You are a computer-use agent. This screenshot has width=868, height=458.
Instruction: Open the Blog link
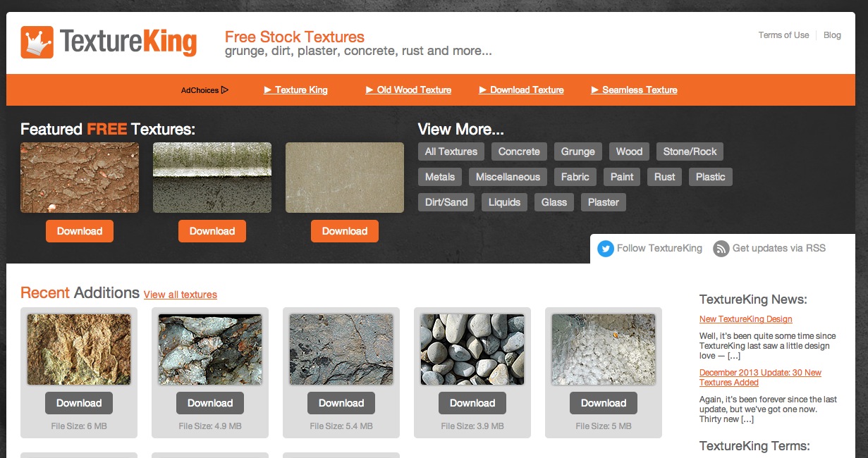tap(832, 35)
